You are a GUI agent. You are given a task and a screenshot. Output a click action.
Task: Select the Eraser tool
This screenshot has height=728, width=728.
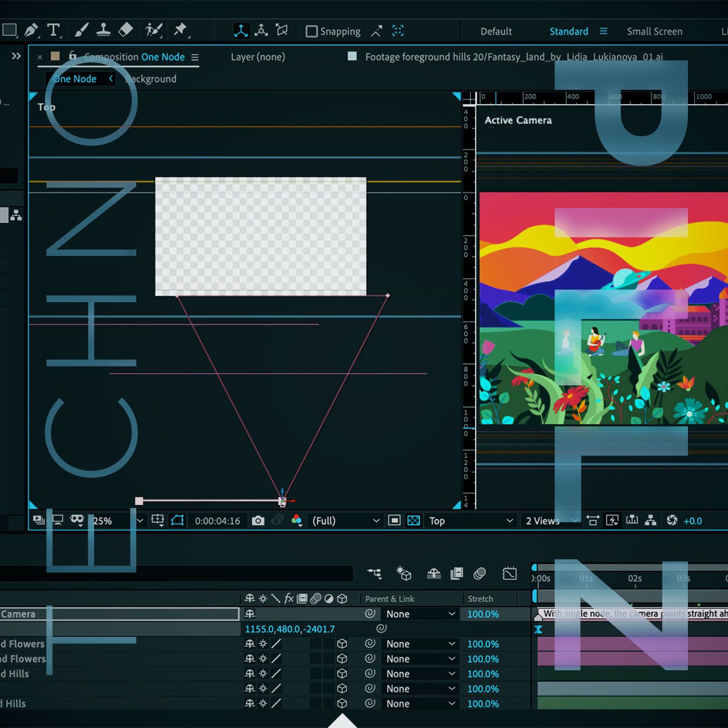(x=126, y=30)
